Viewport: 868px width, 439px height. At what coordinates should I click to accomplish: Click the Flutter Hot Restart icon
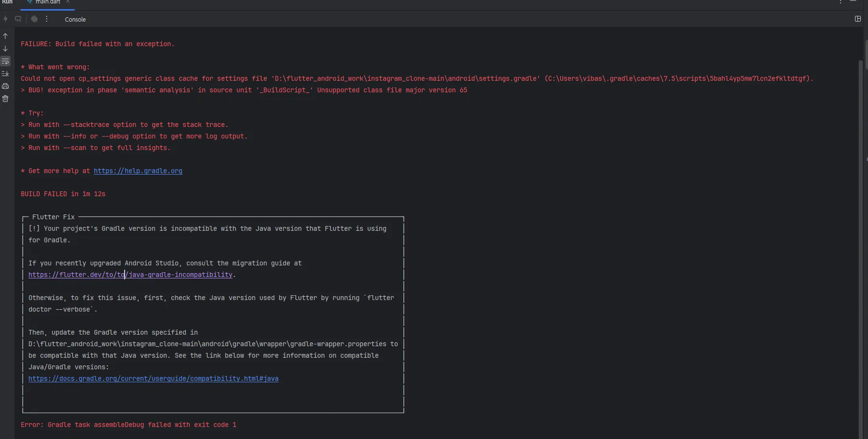pos(18,19)
